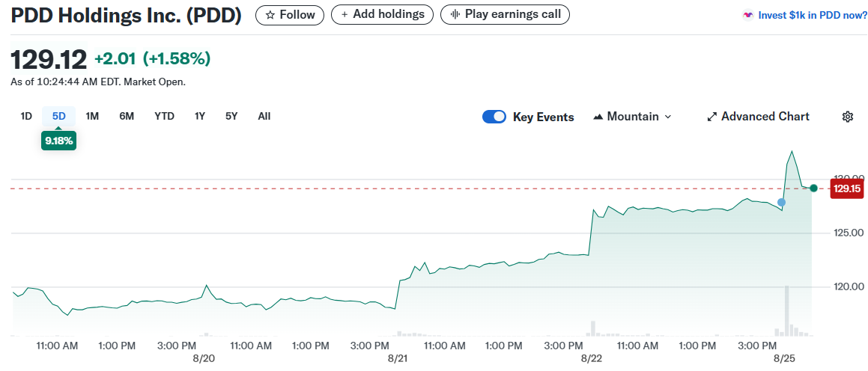
Task: Toggle the Key Events switch
Action: 494,117
